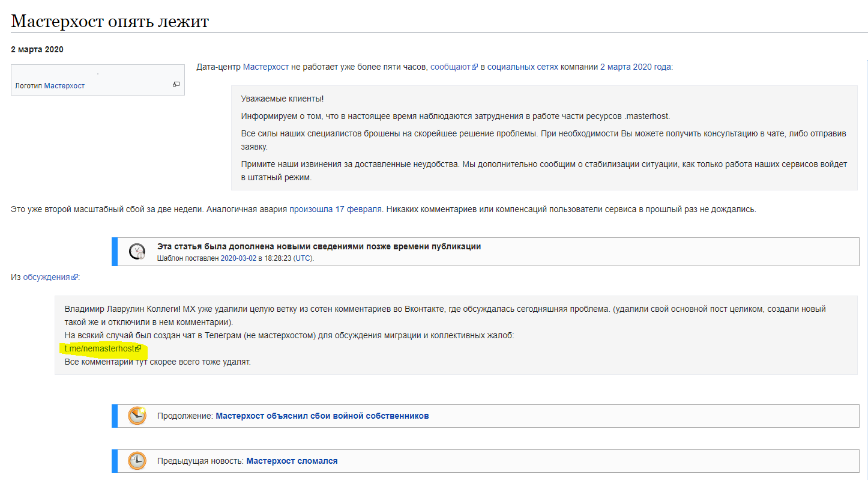Click 'Все комментарии тут скорее всего тоже удалят.'
The image size is (868, 480).
click(157, 362)
